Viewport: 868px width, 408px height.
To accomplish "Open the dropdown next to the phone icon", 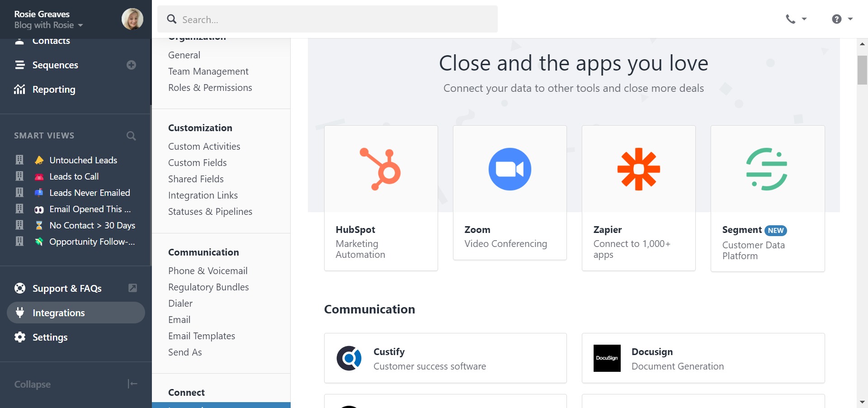I will tap(804, 19).
